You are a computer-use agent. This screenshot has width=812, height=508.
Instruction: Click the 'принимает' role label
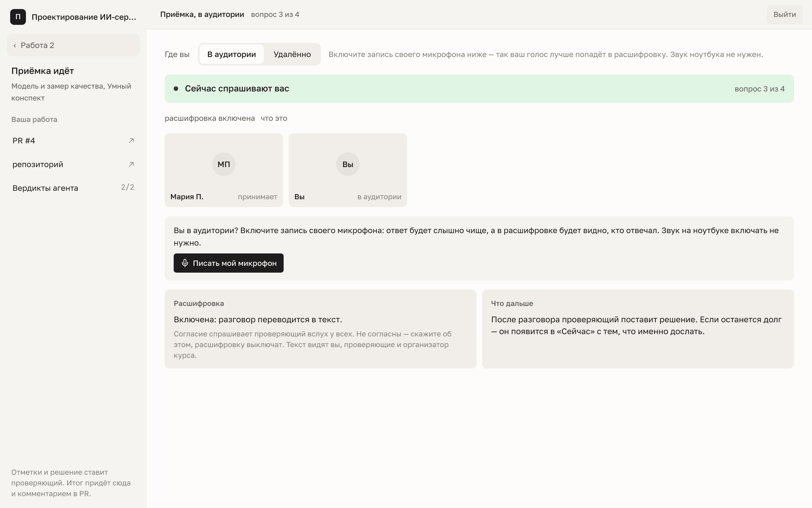click(257, 197)
